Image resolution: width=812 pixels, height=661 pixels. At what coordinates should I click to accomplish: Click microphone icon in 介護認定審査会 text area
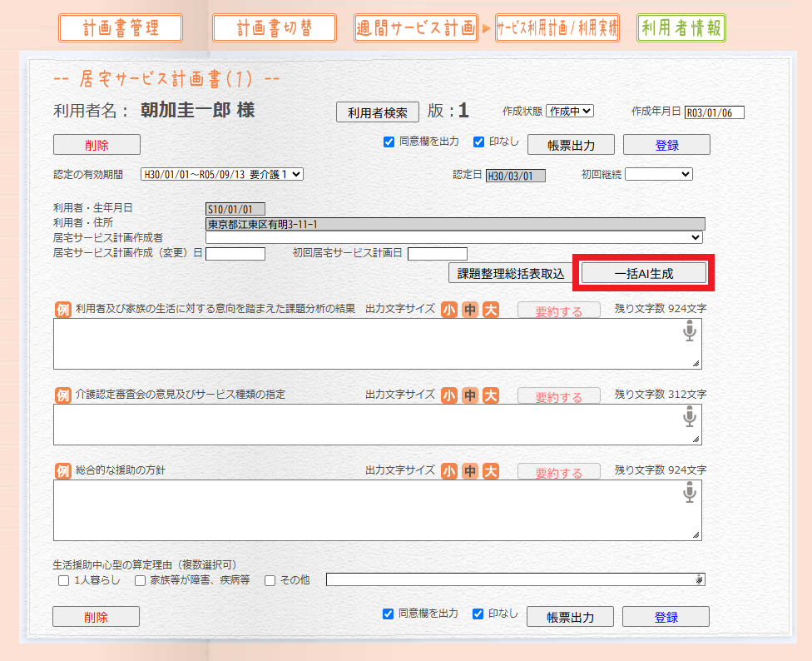point(689,417)
